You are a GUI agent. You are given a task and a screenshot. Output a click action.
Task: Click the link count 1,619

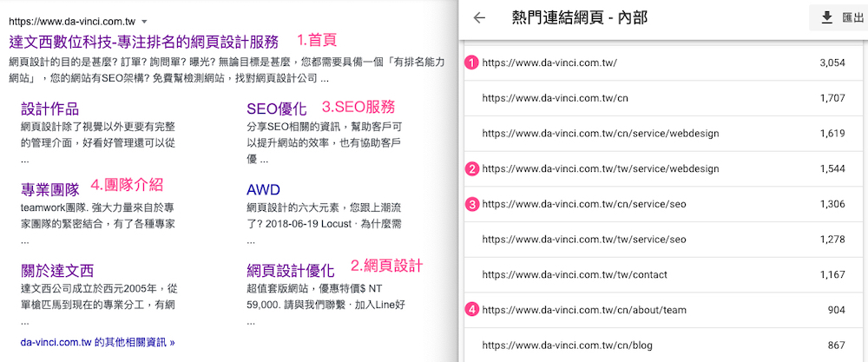[832, 134]
